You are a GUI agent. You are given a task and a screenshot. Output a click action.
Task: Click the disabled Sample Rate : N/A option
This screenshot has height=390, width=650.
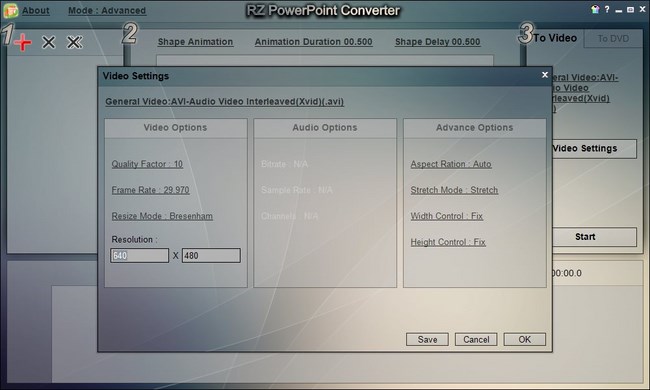(297, 190)
